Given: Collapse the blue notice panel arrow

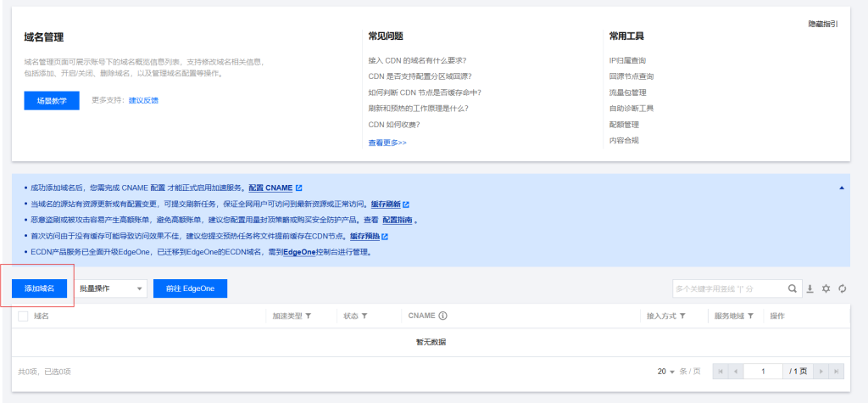Looking at the screenshot, I should click(x=842, y=188).
